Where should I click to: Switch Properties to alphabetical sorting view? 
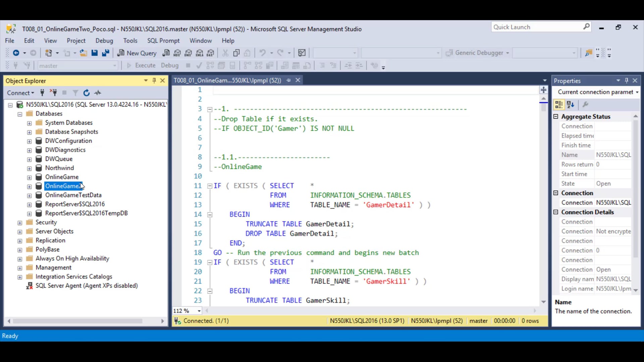click(x=571, y=104)
